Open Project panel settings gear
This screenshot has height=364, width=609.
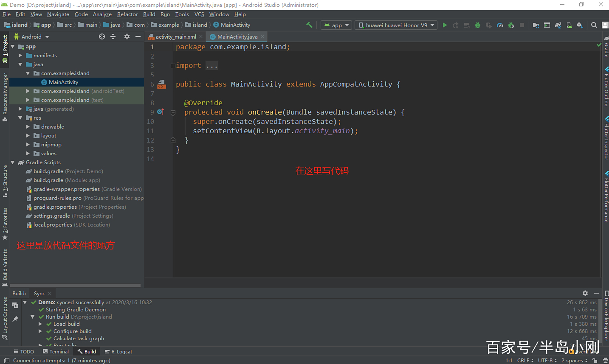pyautogui.click(x=127, y=36)
